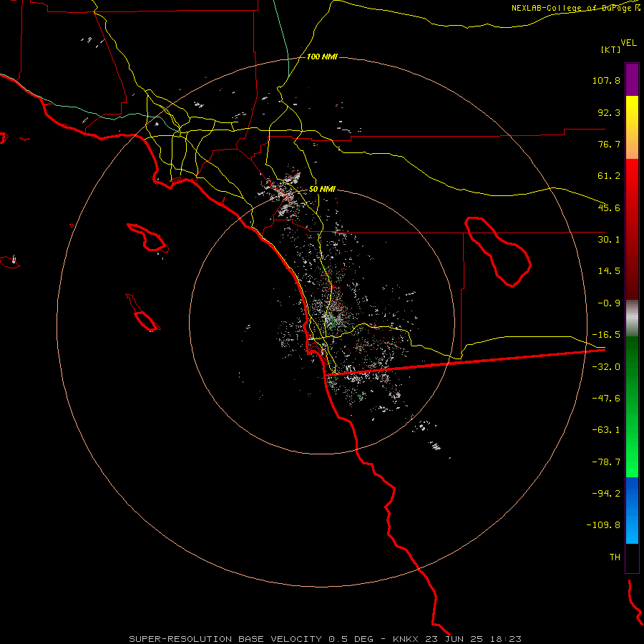This screenshot has width=644, height=644.
Task: Click the large lake outline east of the radar
Action: [x=498, y=252]
